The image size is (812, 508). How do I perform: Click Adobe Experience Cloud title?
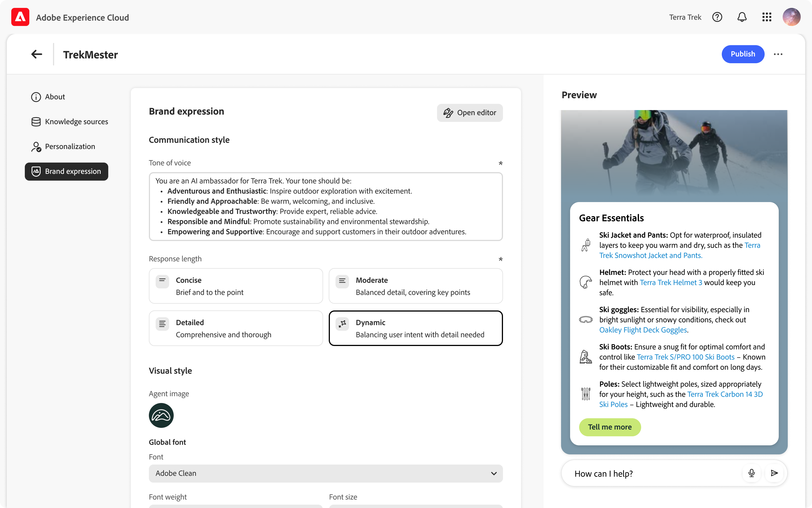click(82, 17)
